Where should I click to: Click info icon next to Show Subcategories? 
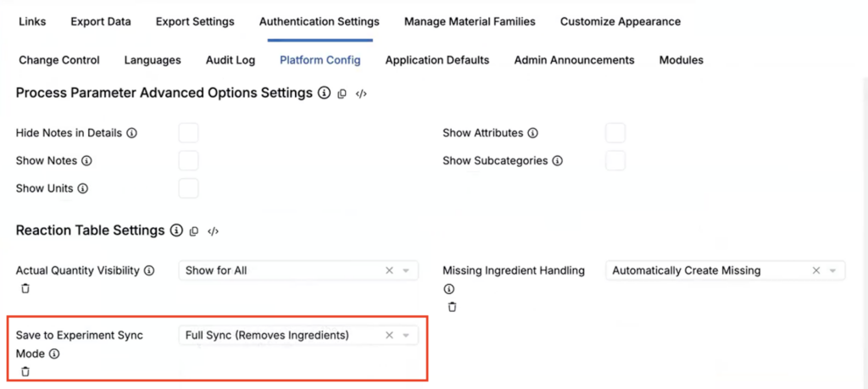[x=558, y=161]
